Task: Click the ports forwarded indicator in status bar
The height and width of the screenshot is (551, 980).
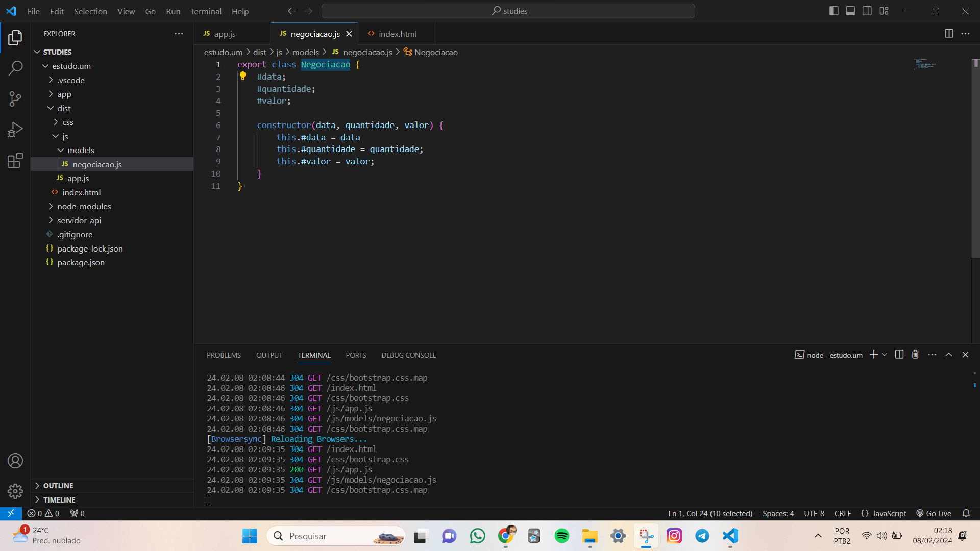Action: (78, 513)
